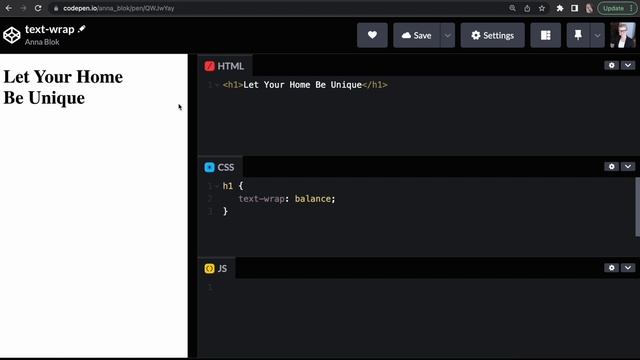Screen dimensions: 640x360
Task: Click the share page icon in address bar
Action: coord(527,8)
